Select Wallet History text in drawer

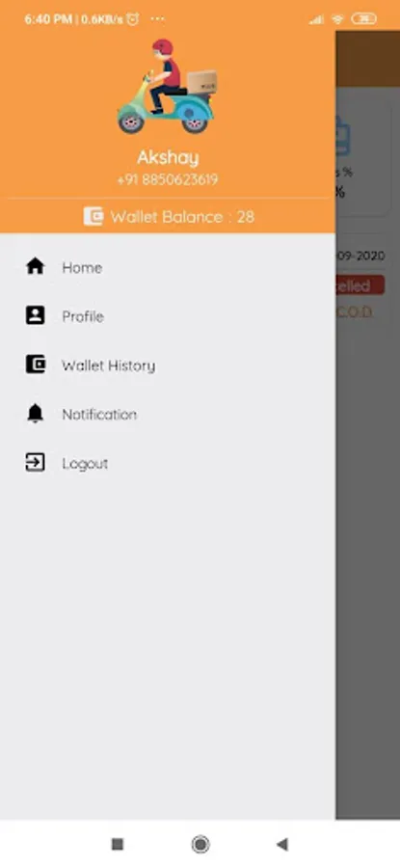point(109,366)
